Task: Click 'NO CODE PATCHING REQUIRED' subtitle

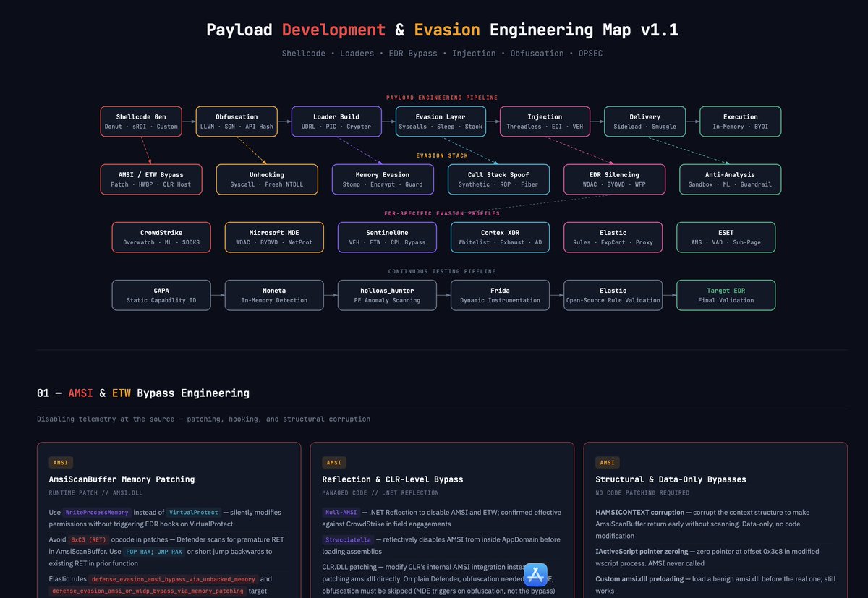Action: pos(642,493)
